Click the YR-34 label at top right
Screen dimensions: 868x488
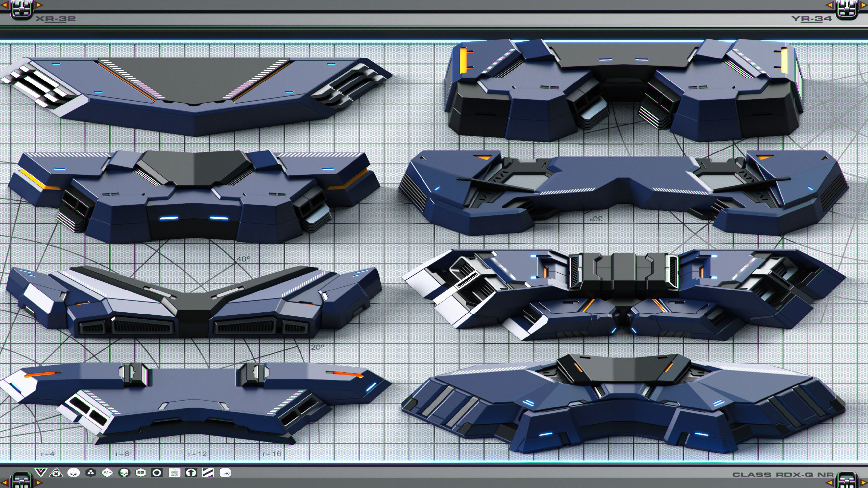click(811, 19)
